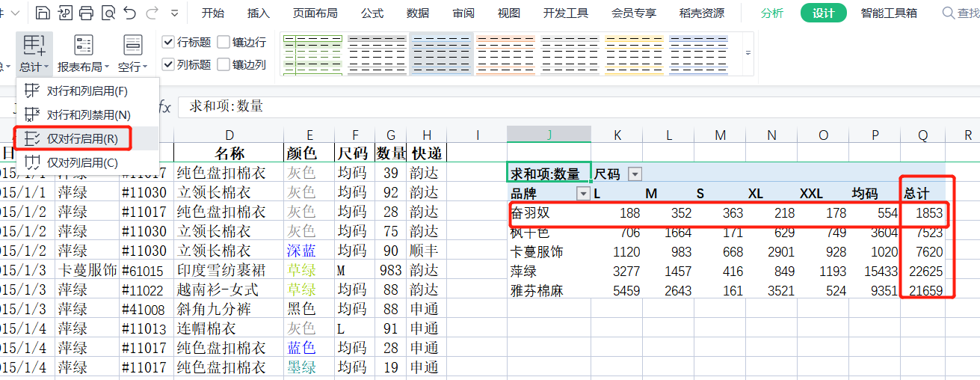Click the fx insert function icon

(x=164, y=107)
